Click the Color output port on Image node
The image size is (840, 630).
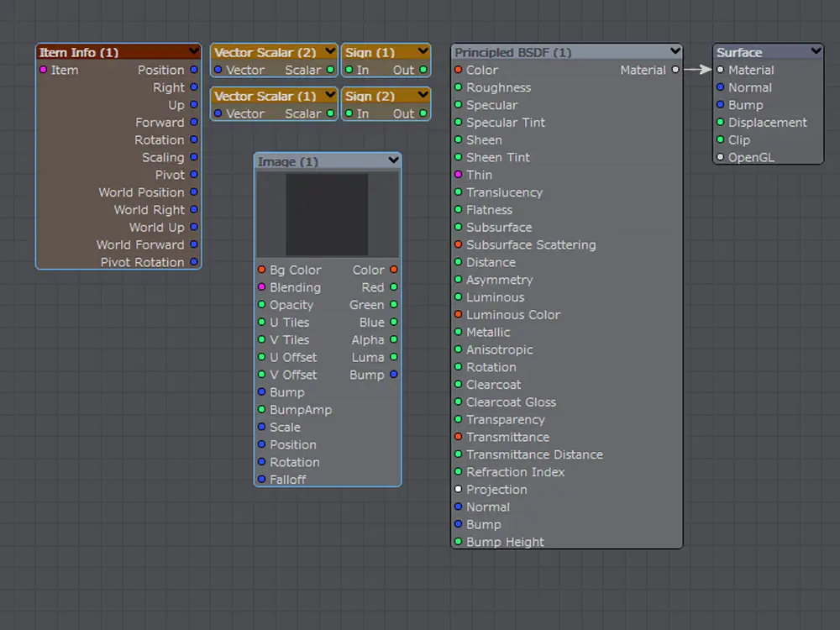(394, 270)
